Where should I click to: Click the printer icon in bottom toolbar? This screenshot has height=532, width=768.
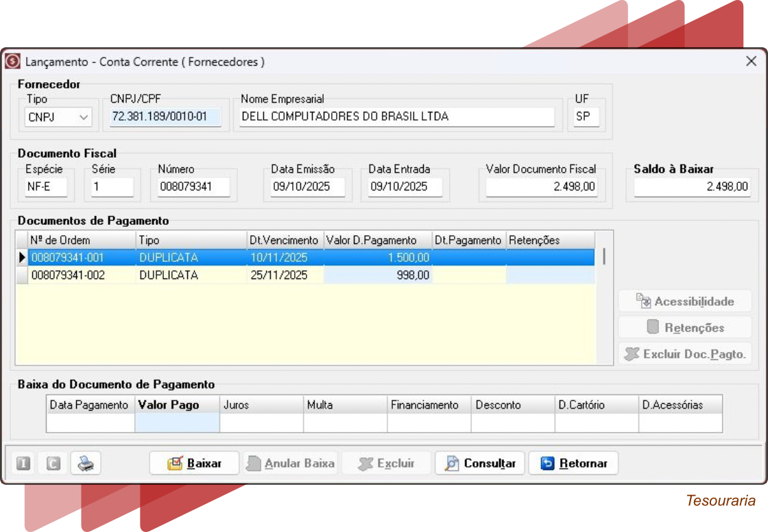click(x=86, y=463)
